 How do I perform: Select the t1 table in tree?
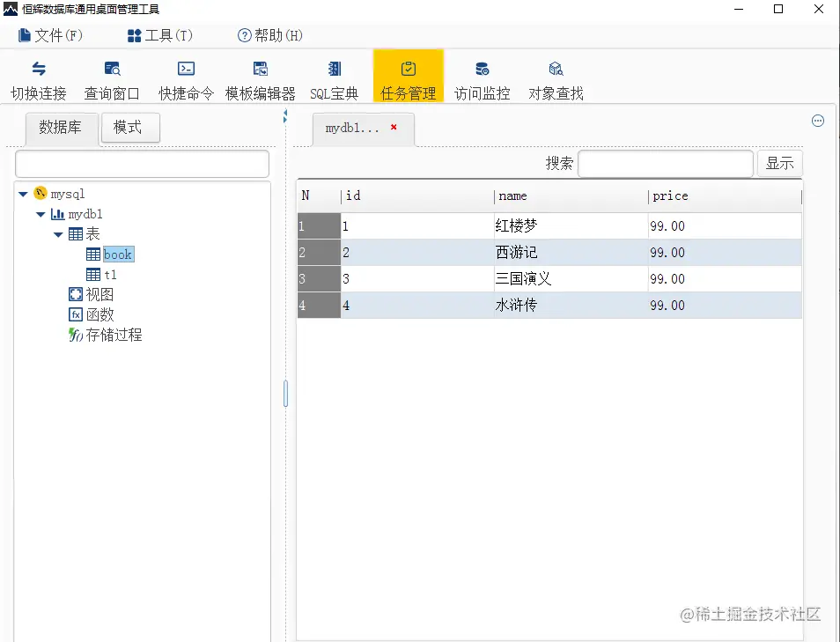(110, 275)
